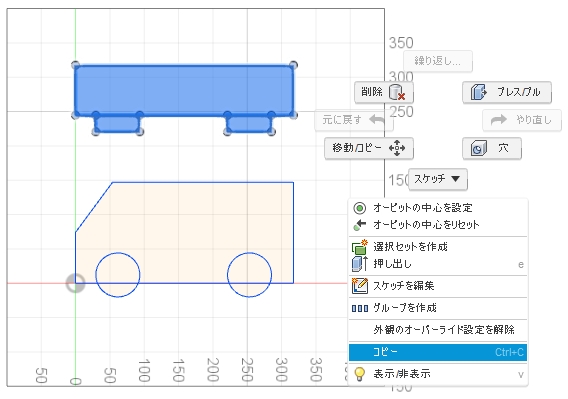Click the create group icon
Screen dimensions: 568x399
(x=360, y=308)
